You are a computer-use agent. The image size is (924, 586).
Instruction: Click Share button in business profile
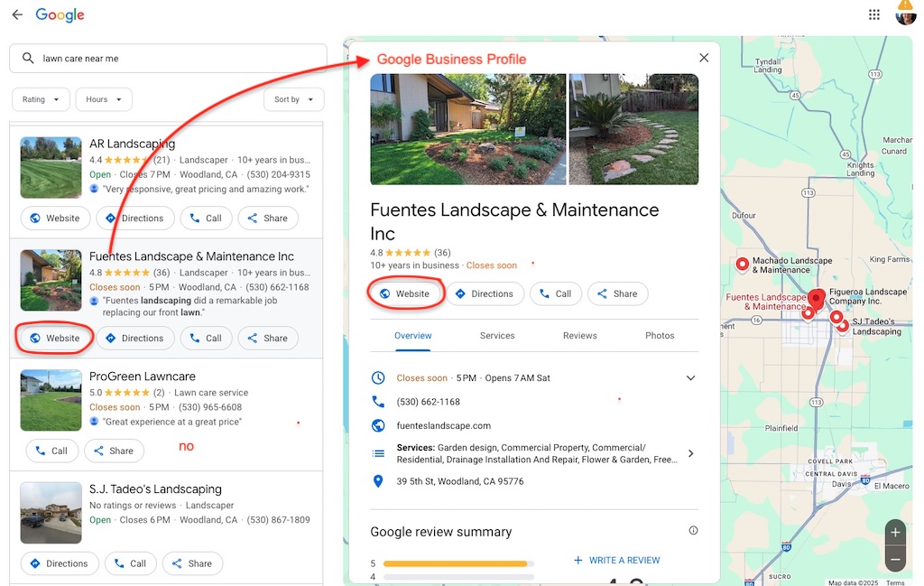(617, 293)
